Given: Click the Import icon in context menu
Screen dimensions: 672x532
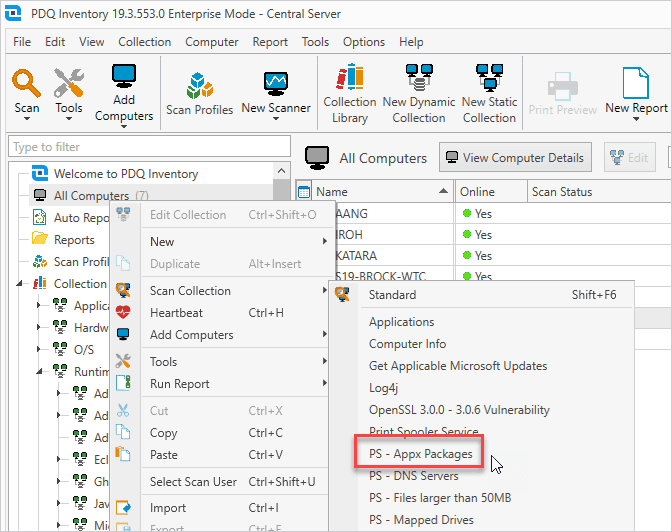Looking at the screenshot, I should click(123, 508).
